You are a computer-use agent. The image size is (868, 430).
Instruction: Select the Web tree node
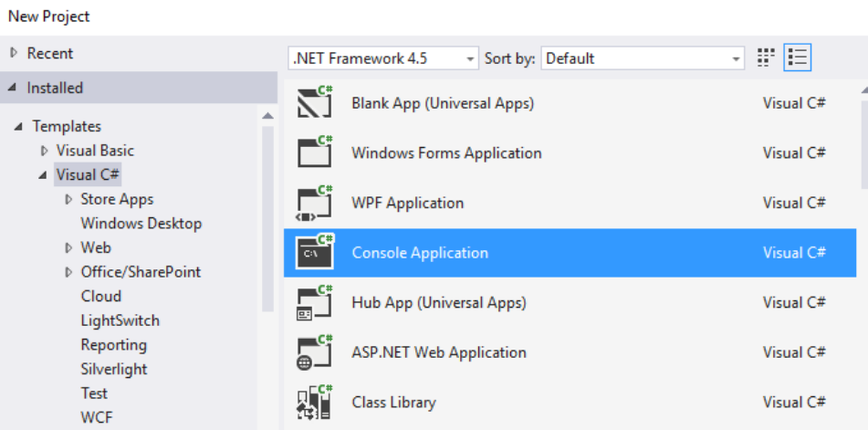(96, 247)
